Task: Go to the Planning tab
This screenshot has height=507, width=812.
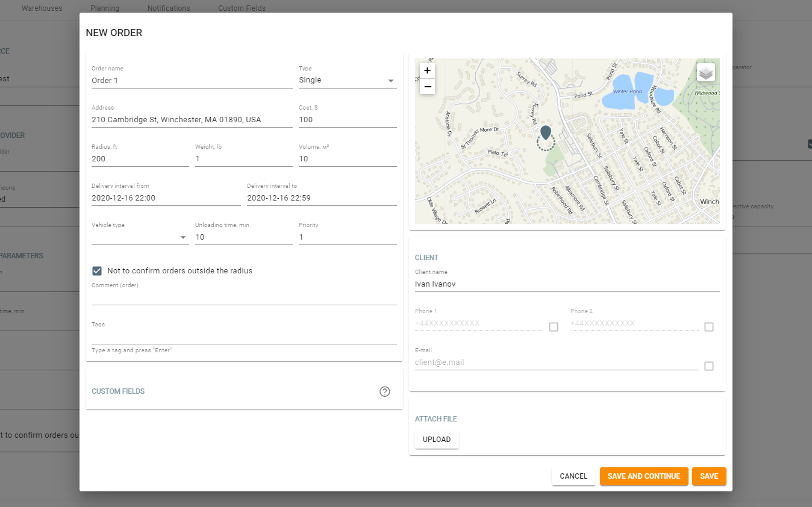Action: (x=105, y=8)
